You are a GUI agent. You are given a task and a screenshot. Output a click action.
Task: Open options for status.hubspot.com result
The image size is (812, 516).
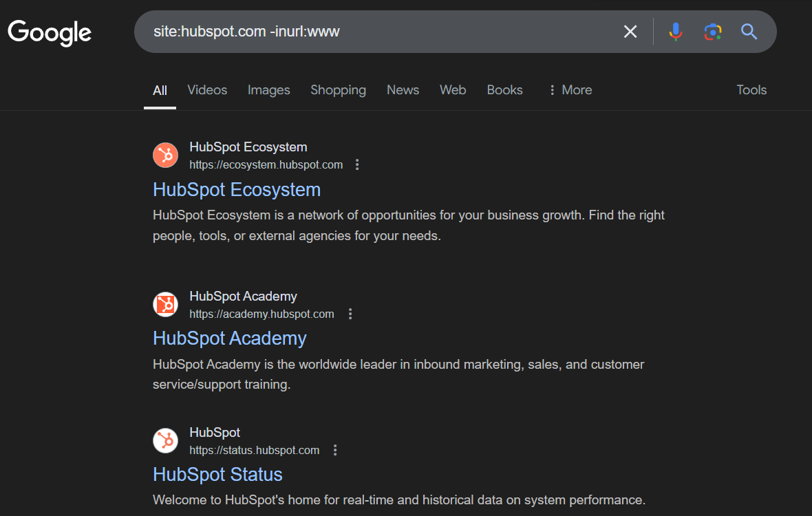click(335, 450)
